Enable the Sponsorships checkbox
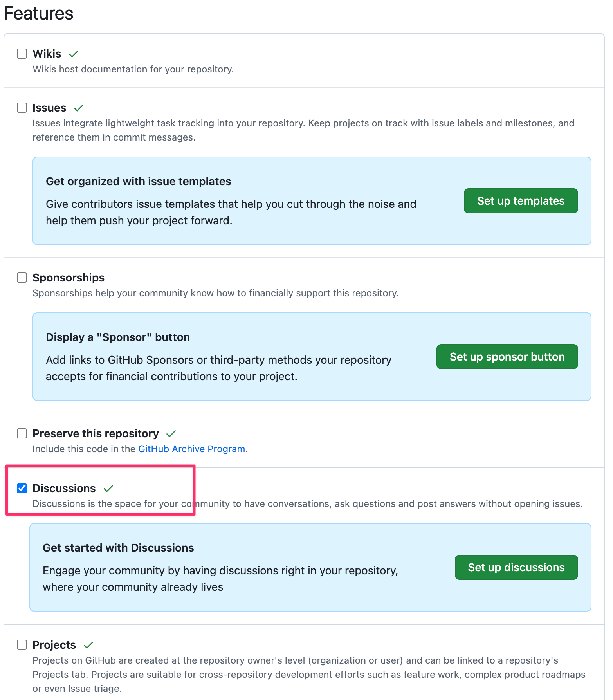Screen dimensions: 613x700 pos(22,278)
